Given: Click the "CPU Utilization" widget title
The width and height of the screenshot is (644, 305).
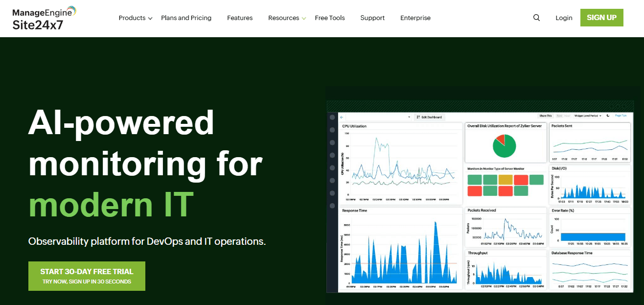Looking at the screenshot, I should pos(354,126).
